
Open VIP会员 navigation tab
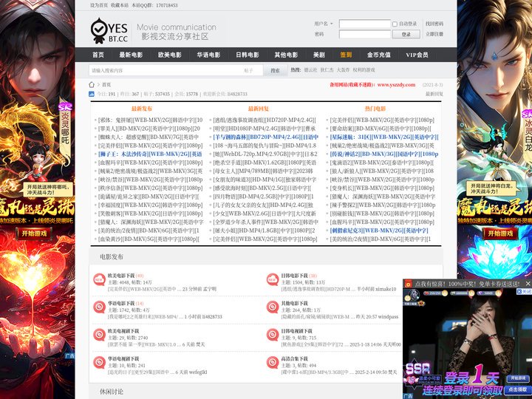point(417,55)
